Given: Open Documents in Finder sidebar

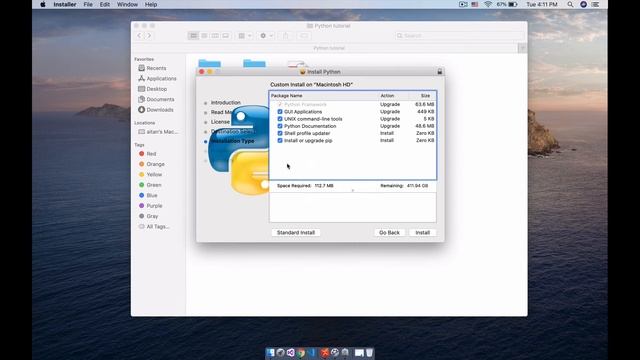Looking at the screenshot, I should click(160, 99).
